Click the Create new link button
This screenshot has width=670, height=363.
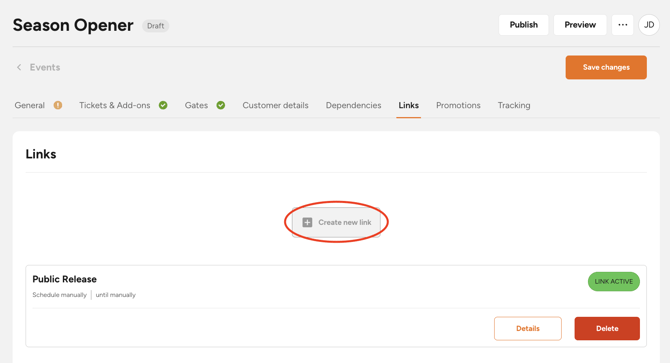336,222
